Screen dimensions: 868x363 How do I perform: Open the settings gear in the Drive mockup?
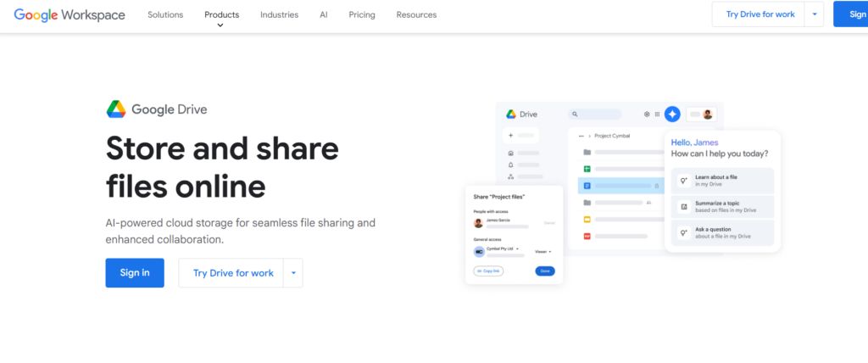647,114
